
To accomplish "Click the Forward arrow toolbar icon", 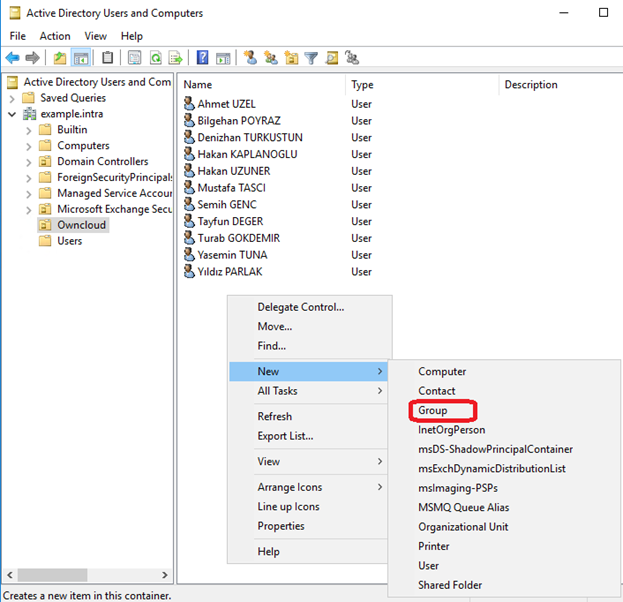I will [x=33, y=58].
